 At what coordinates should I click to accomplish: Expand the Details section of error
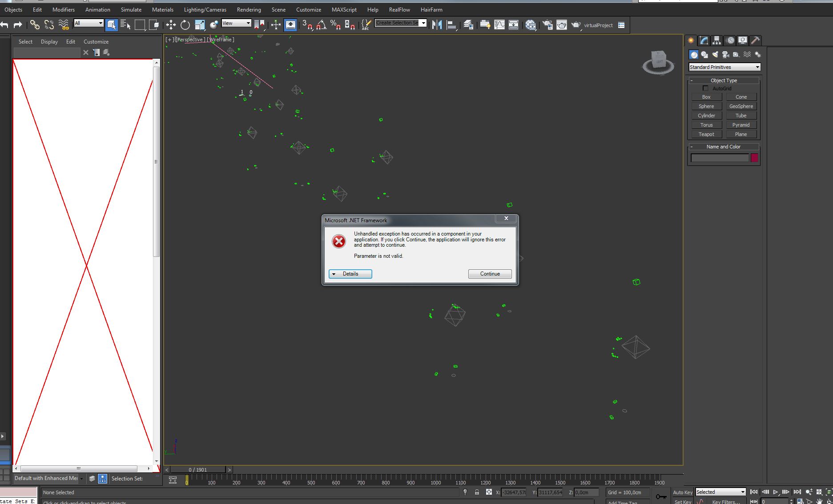[x=350, y=274]
